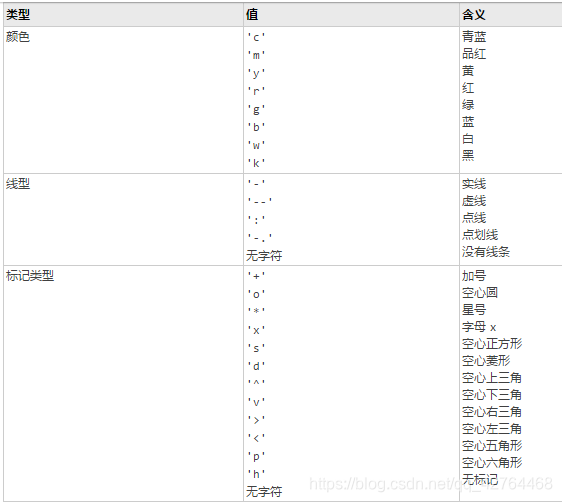Image resolution: width=562 pixels, height=502 pixels.
Task: Click the 点线 meaning text
Action: click(474, 218)
